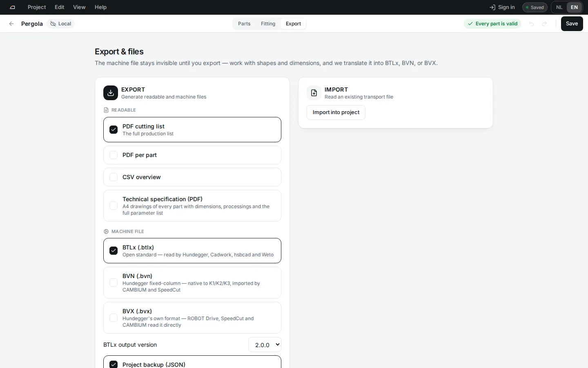Click 'Hundegger fixed-column' BVN description

click(x=191, y=287)
